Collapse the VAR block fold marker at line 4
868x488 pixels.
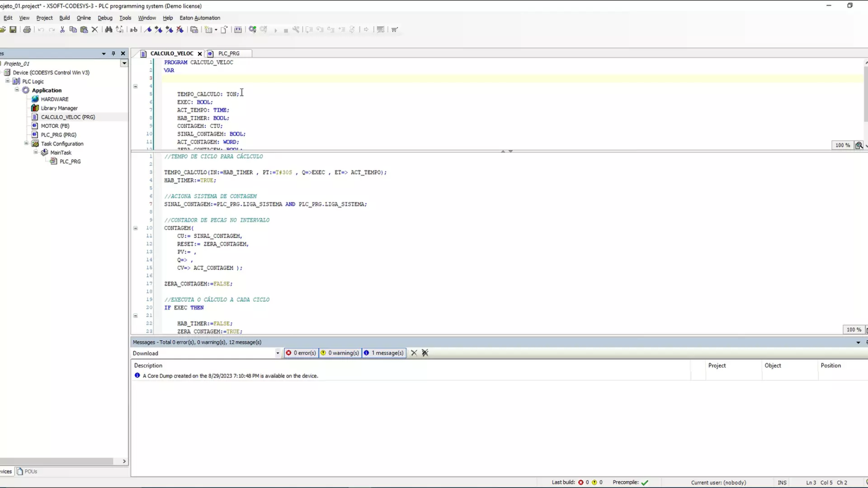point(135,86)
